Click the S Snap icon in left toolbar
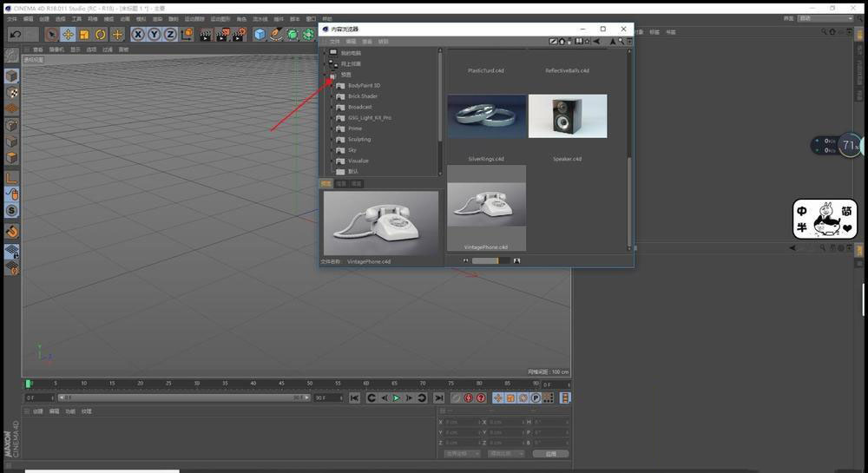The width and height of the screenshot is (868, 473). click(11, 210)
